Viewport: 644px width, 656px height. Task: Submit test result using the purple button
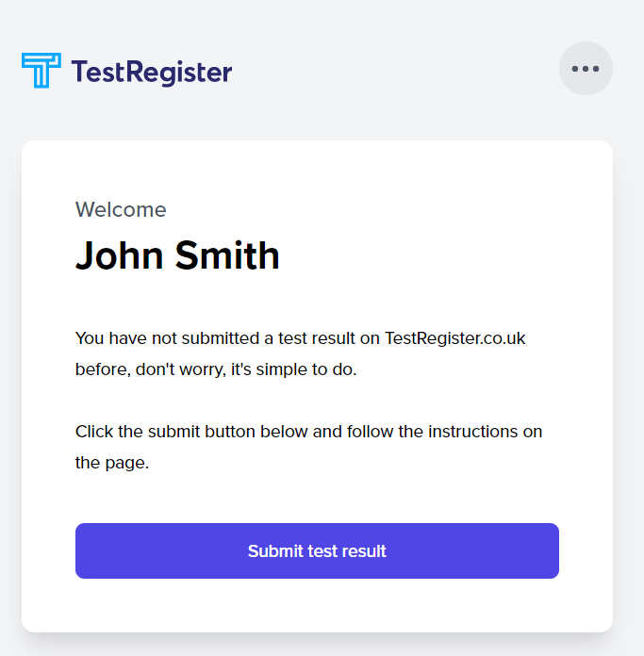click(317, 550)
